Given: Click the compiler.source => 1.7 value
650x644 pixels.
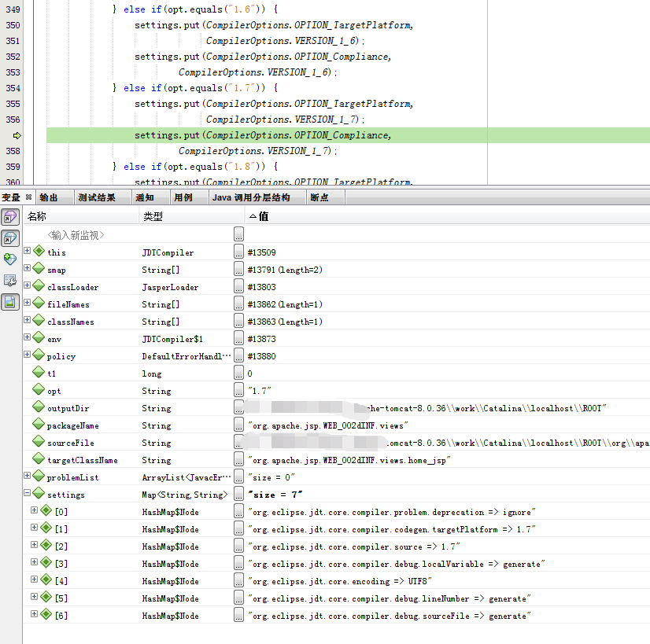Looking at the screenshot, I should point(353,546).
